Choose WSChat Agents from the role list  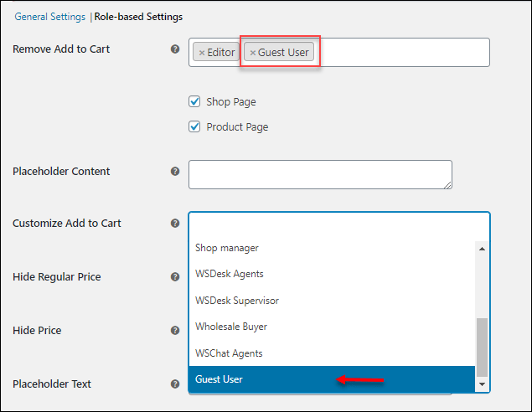coord(332,353)
